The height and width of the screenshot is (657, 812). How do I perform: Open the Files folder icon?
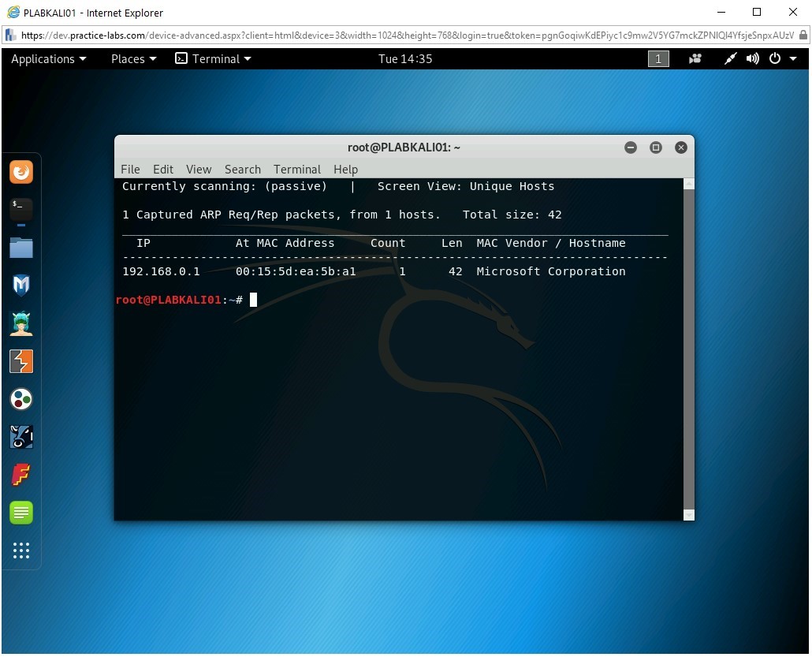pyautogui.click(x=21, y=248)
